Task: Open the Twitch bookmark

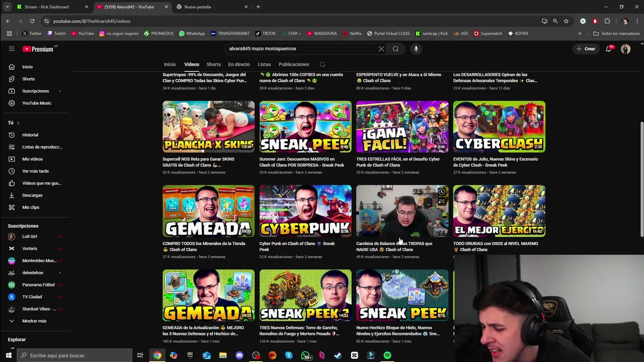Action: (x=56, y=34)
